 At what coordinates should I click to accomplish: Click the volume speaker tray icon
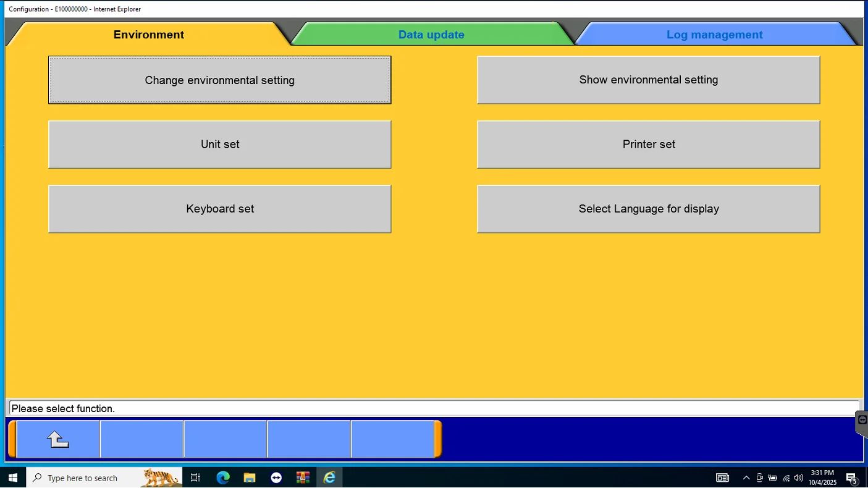[x=799, y=477]
